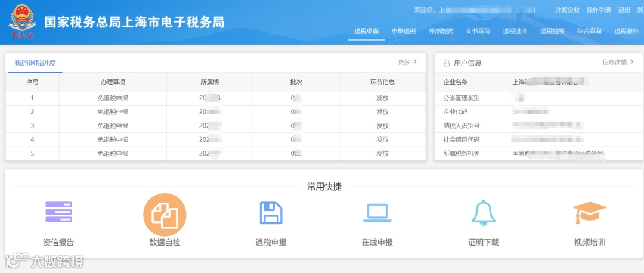
Task: Open the 视频培训 graduation cap icon
Action: click(589, 213)
